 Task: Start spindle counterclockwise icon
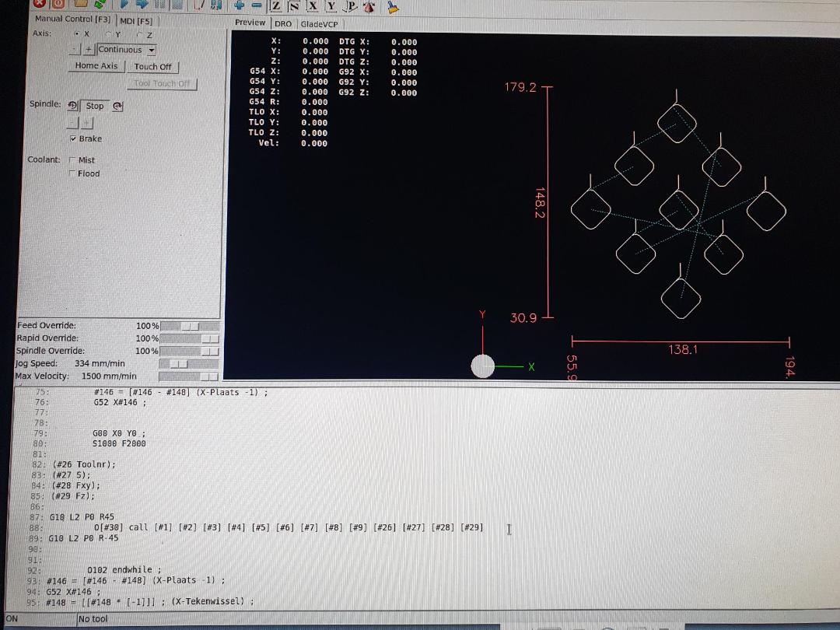pos(72,106)
